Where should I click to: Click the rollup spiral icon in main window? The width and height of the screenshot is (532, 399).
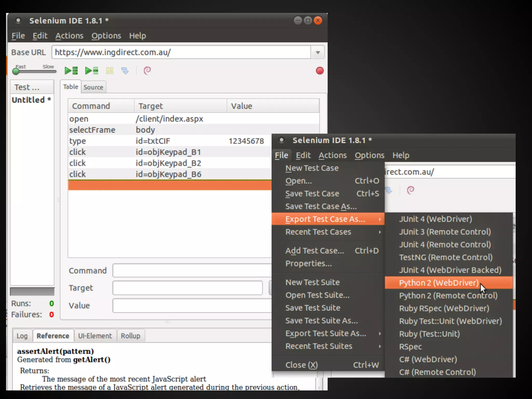click(147, 71)
